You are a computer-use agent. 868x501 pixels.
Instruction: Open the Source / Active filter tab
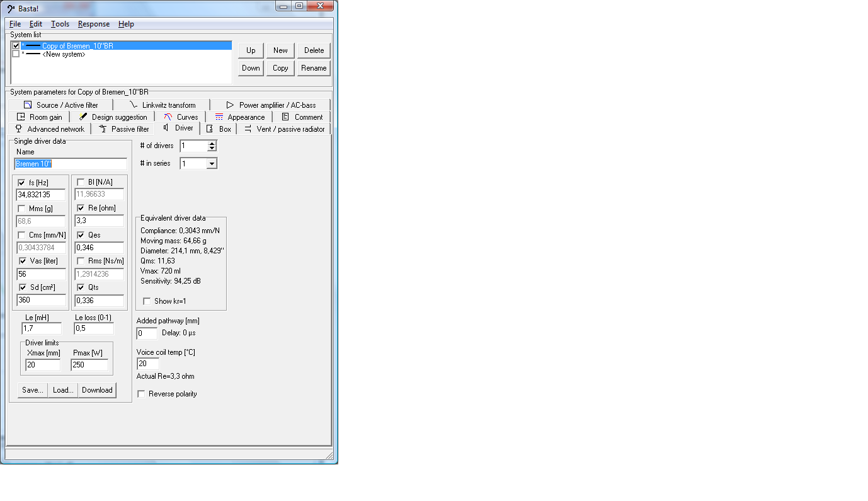tap(61, 105)
